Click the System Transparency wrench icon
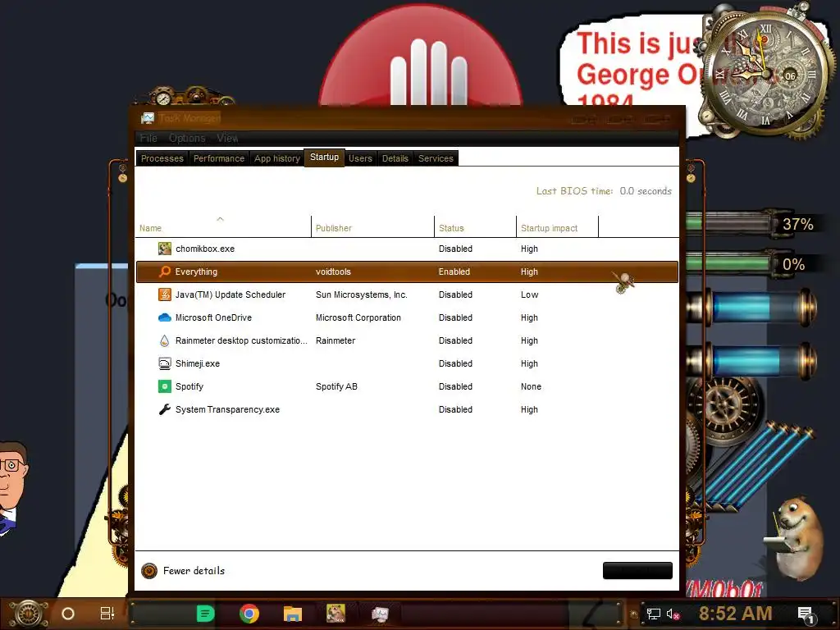Viewport: 840px width, 630px height. (x=164, y=409)
